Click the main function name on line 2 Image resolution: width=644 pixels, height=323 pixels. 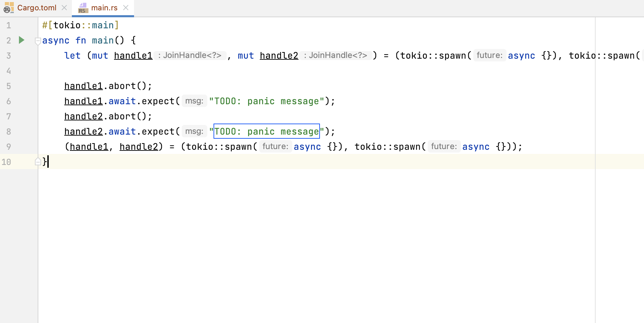click(x=103, y=40)
